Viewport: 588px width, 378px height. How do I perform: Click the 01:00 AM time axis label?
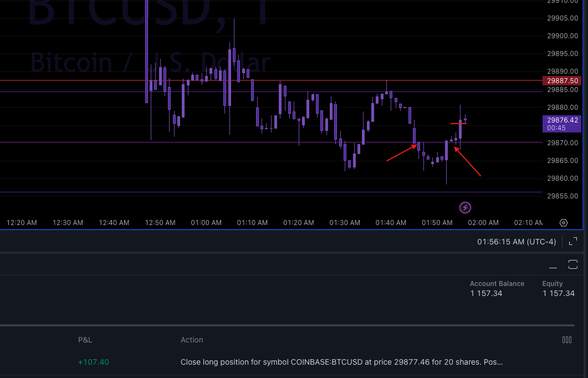point(206,222)
